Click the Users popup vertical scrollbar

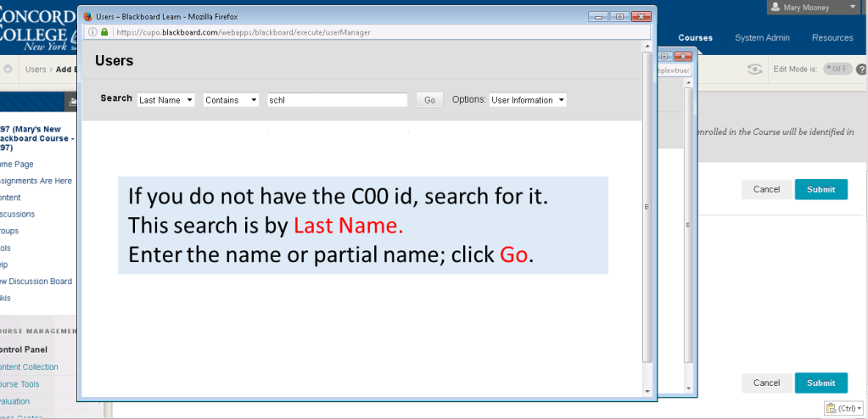coord(647,207)
